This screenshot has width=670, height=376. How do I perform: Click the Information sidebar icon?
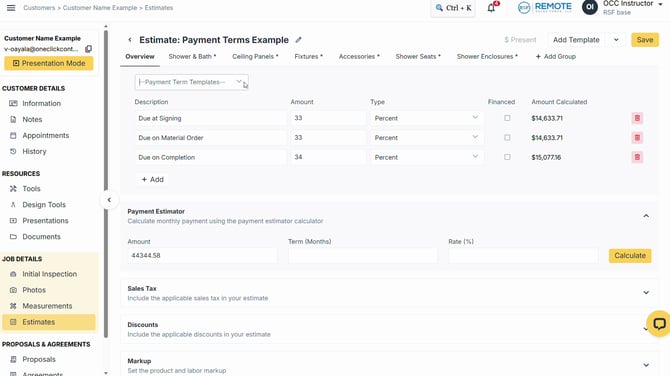(x=13, y=103)
